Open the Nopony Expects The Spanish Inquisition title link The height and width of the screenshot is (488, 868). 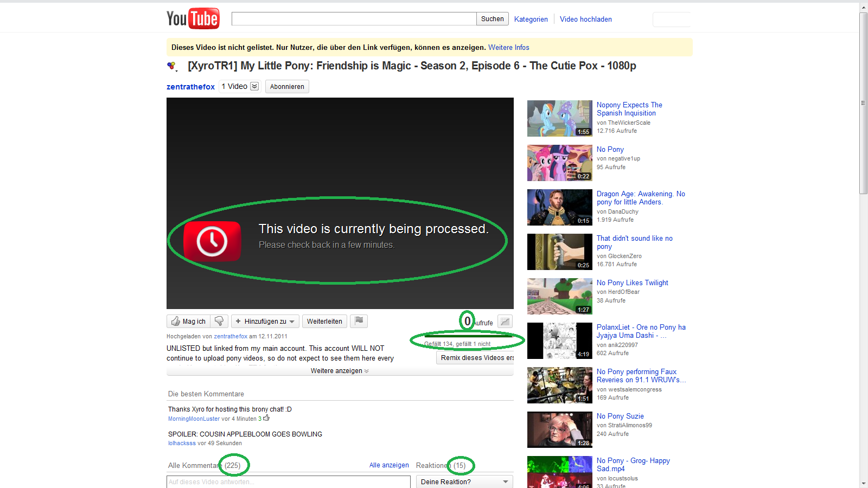(x=629, y=109)
